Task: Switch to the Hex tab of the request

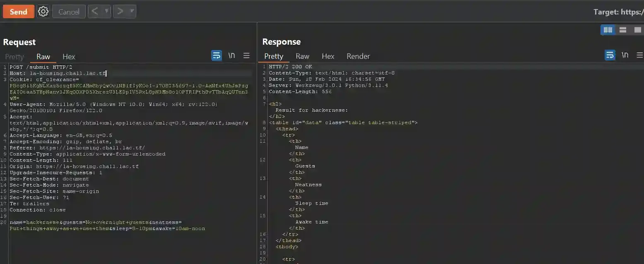Action: coord(68,57)
